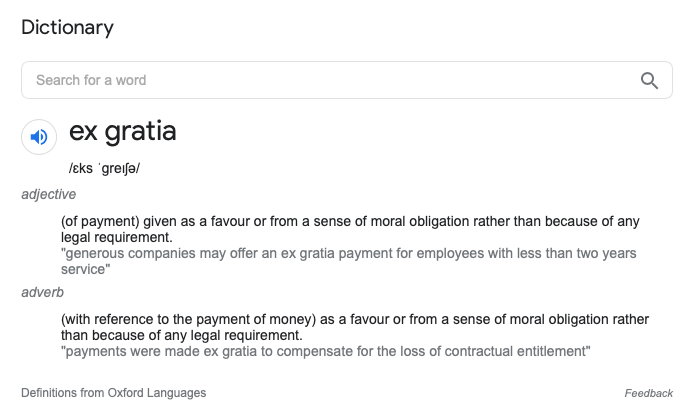
Task: Click '(of payment)' qualifier in adjective definition
Action: pyautogui.click(x=100, y=221)
